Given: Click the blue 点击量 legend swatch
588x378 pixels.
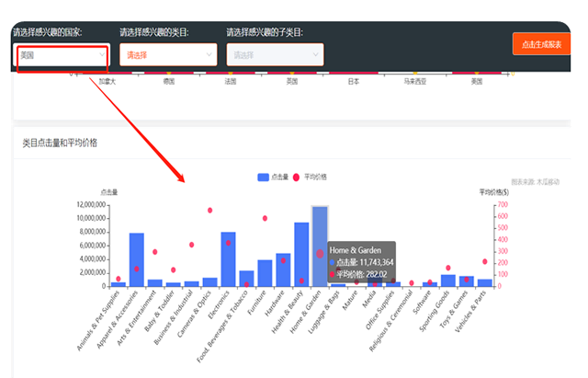Looking at the screenshot, I should click(x=264, y=177).
